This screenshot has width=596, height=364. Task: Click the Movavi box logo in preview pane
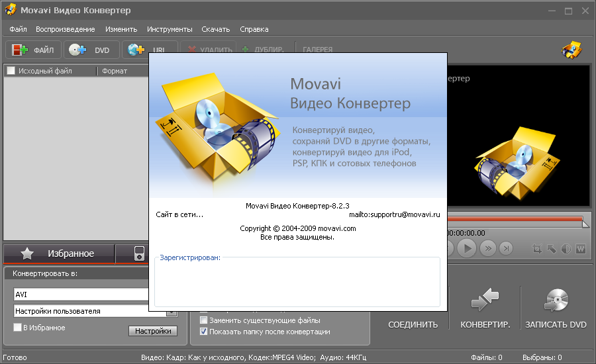tap(516, 163)
